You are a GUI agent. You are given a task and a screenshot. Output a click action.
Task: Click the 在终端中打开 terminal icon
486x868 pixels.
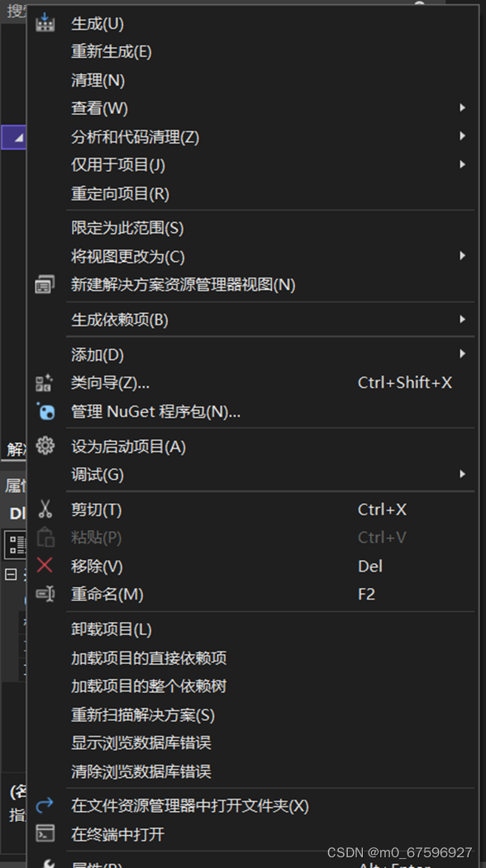click(45, 834)
